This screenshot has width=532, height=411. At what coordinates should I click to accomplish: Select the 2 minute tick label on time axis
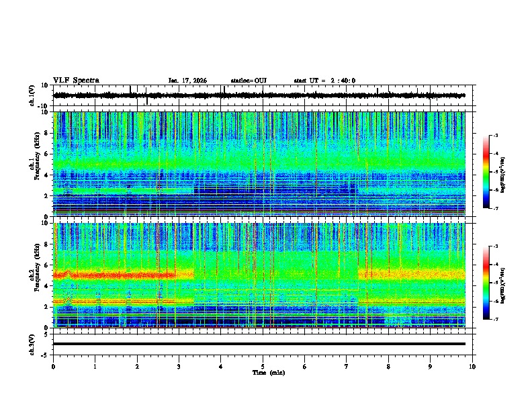point(137,367)
